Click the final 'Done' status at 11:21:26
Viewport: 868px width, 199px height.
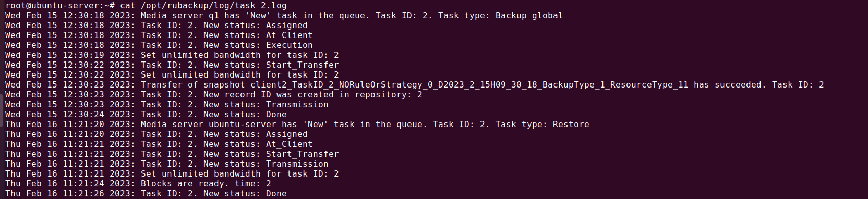[276, 194]
